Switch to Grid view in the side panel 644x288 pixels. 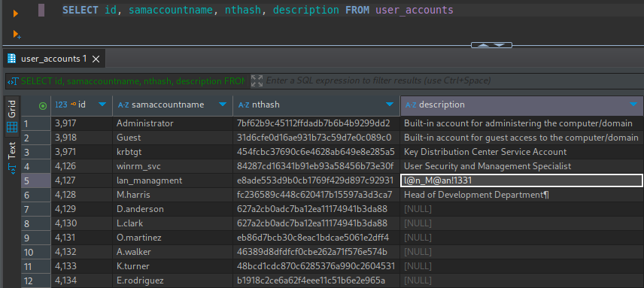pyautogui.click(x=11, y=117)
